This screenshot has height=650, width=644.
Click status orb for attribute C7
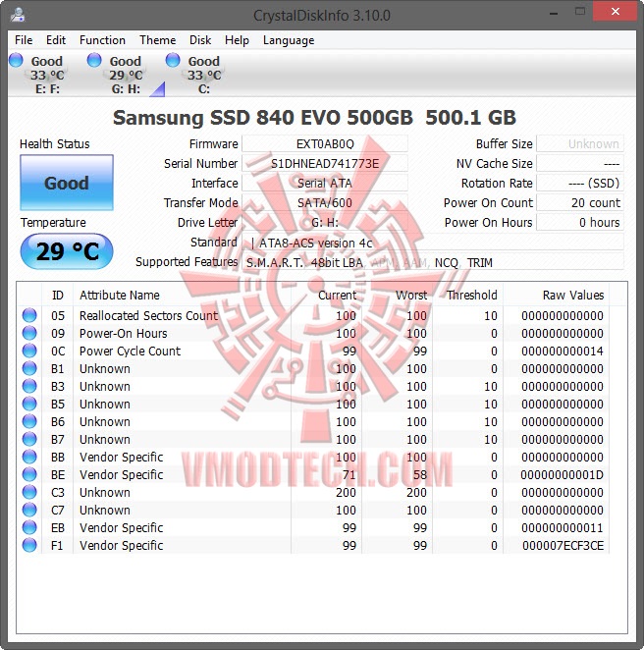click(x=29, y=510)
